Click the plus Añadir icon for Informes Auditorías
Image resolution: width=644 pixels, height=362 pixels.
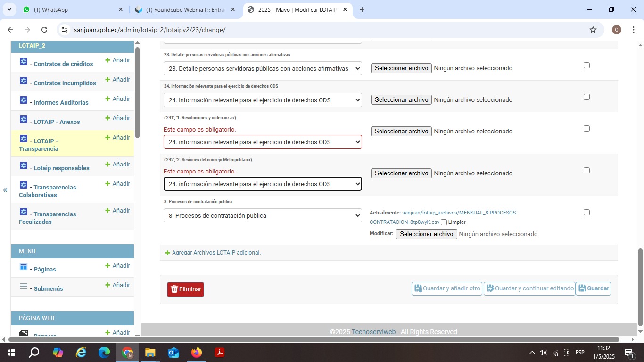[107, 99]
